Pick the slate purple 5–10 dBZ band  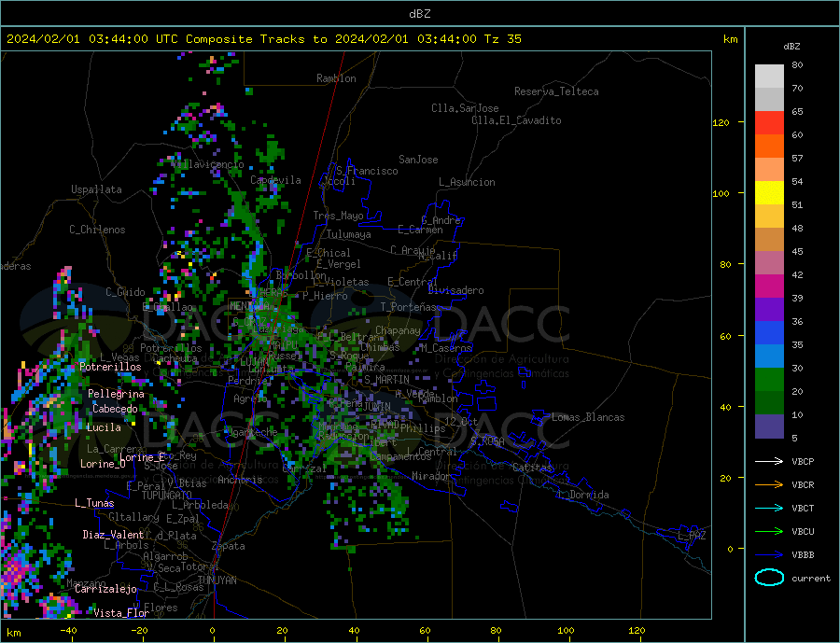point(769,426)
